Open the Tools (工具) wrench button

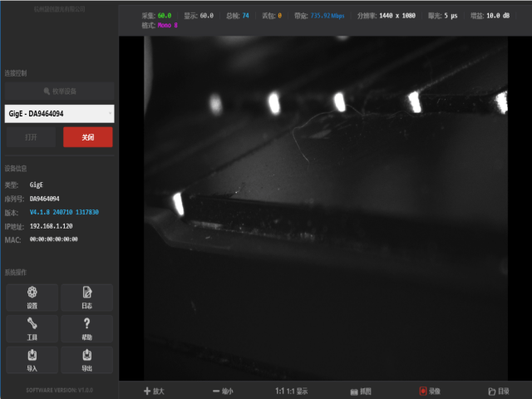pos(32,328)
